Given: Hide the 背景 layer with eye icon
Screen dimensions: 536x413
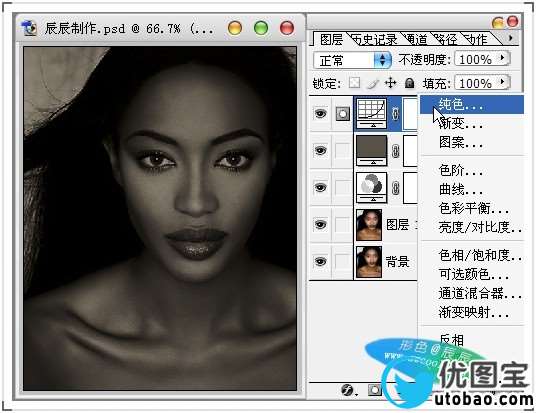Looking at the screenshot, I should (320, 262).
